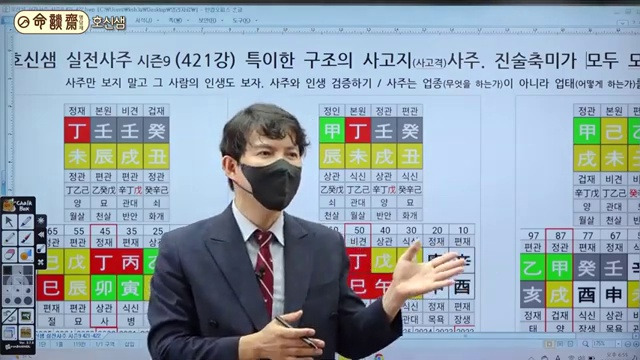Viewport: 640px width, 360px height.
Task: Click the 10 age cell in second chart
Action: [462, 230]
